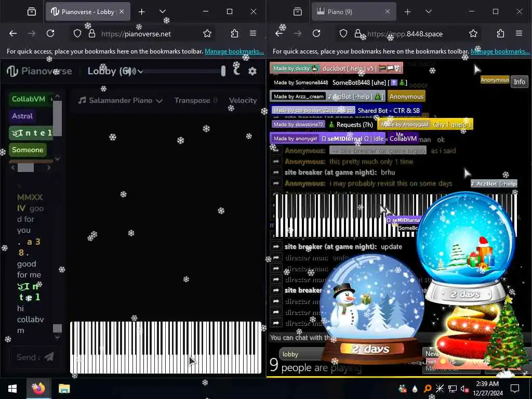The height and width of the screenshot is (399, 532).
Task: Open extensions menu in Piano (9) window
Action: (500, 34)
